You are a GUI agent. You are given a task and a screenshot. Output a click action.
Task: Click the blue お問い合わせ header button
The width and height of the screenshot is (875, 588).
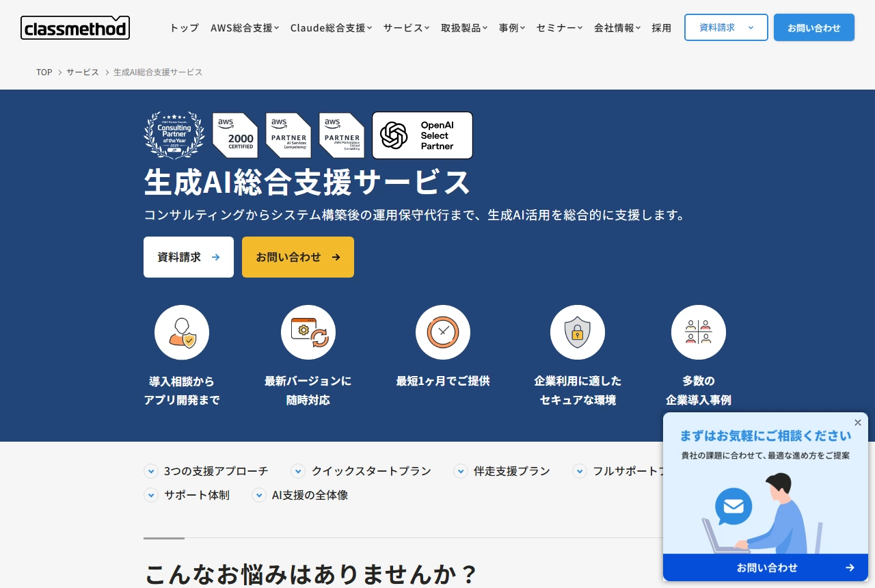(814, 27)
